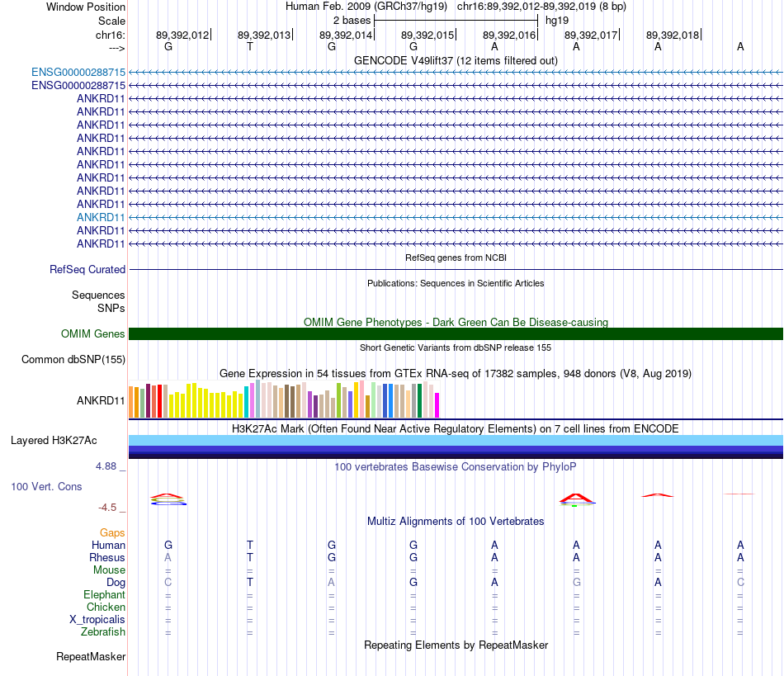Screen dimensions: 784x676
Task: Click the dark-blue ENSG00000288715 transcript label
Action: click(78, 86)
